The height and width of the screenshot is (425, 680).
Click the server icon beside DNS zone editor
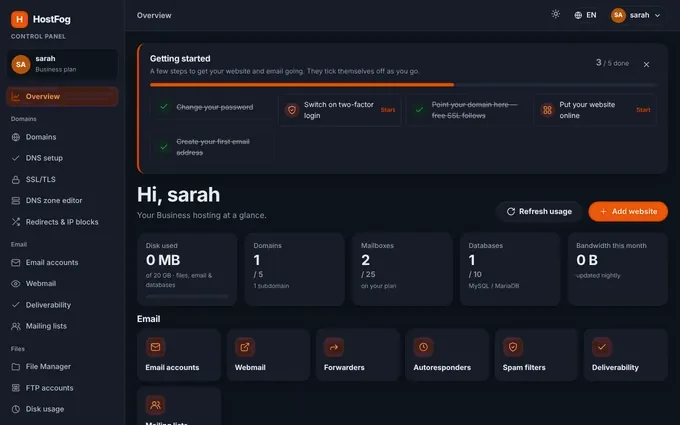tap(16, 200)
